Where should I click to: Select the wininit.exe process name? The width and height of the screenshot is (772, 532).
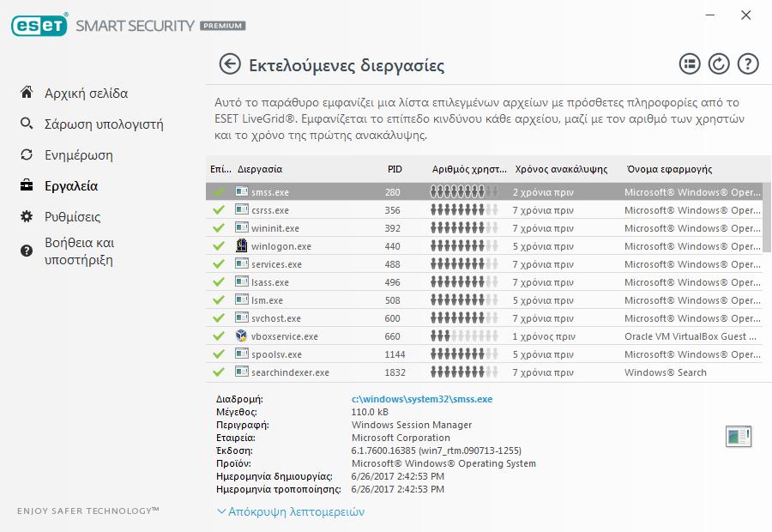coord(274,228)
